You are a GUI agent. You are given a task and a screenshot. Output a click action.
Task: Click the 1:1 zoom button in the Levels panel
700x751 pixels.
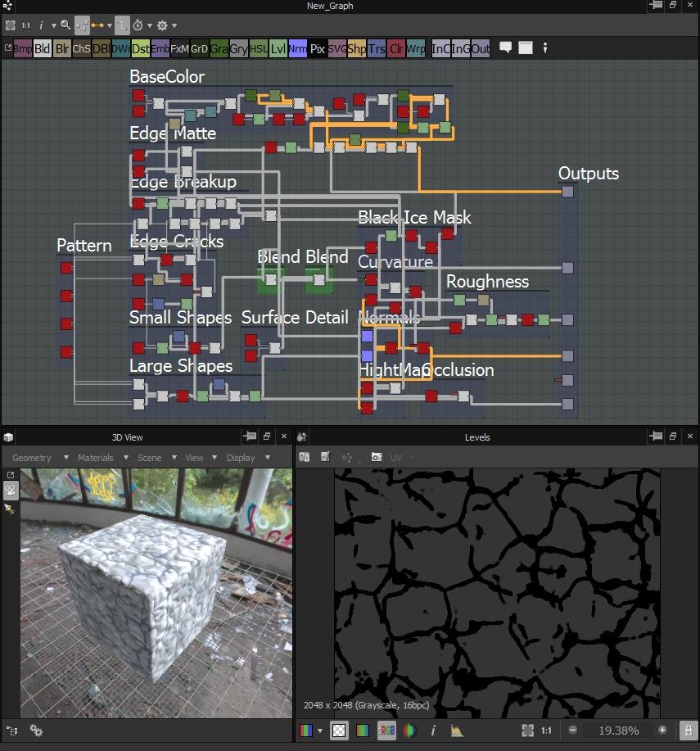[x=544, y=731]
